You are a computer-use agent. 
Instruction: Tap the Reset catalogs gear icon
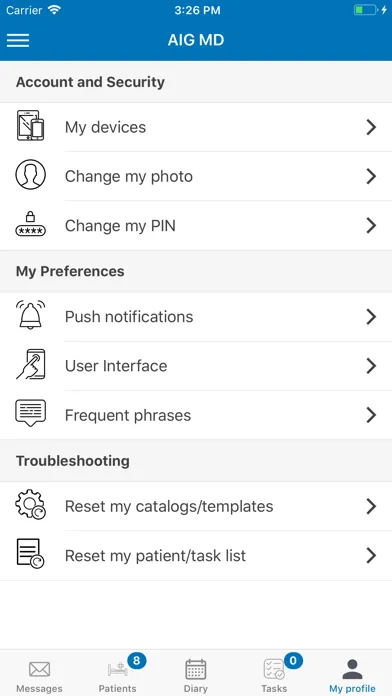tap(30, 505)
